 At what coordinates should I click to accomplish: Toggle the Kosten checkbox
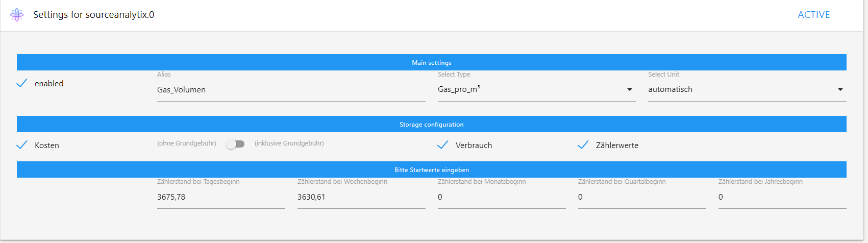click(22, 145)
